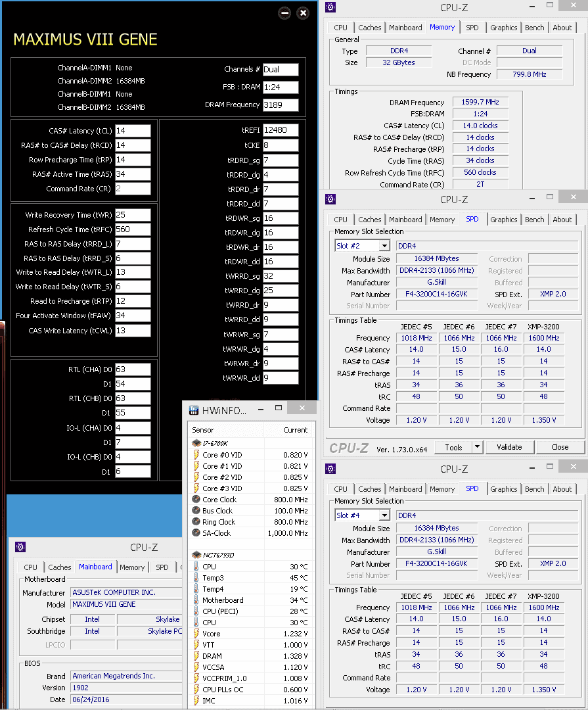Click Bus Clock gauge icon in HWiNFO
This screenshot has height=710, width=588.
click(x=196, y=510)
